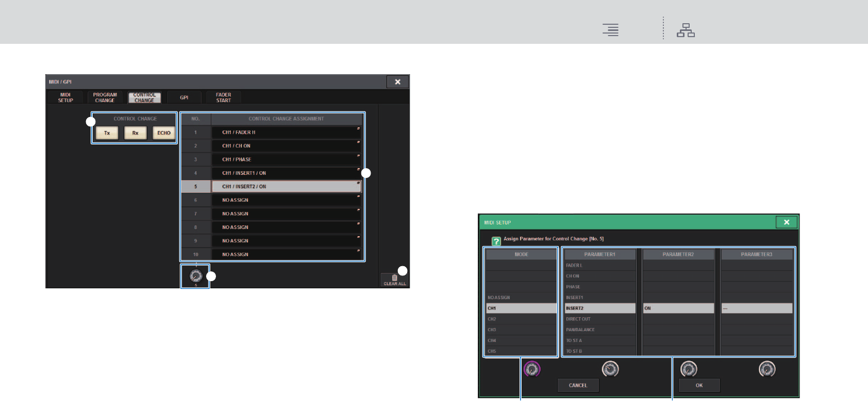Select PAN/BALANCE in PARAMETER1 list
868x408 pixels.
(x=600, y=330)
